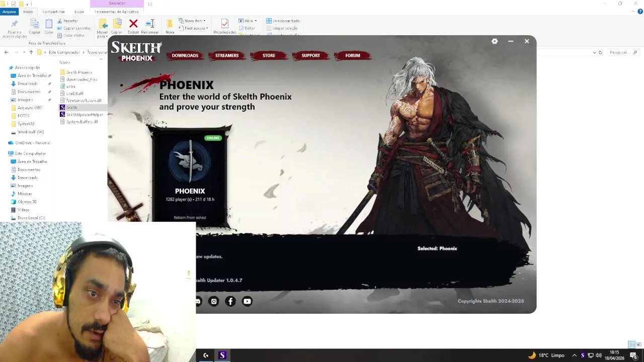Click 'Copiar caminho' in Explorer ribbon
Viewport: 644px width, 362px height.
coord(74,28)
